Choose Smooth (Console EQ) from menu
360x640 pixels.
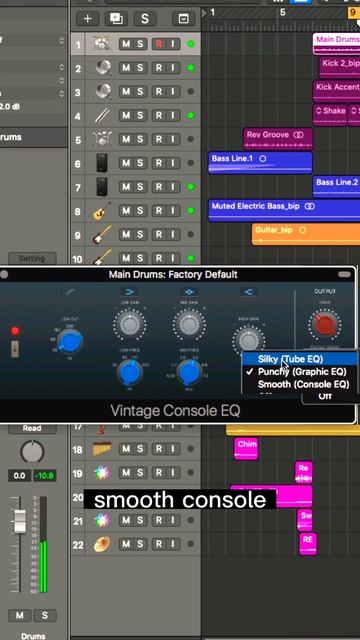[x=300, y=384]
